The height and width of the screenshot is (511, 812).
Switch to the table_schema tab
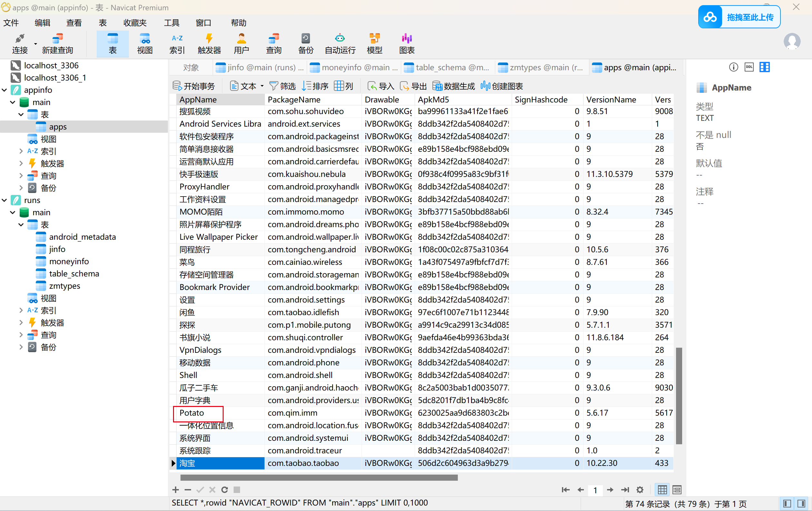tap(448, 67)
